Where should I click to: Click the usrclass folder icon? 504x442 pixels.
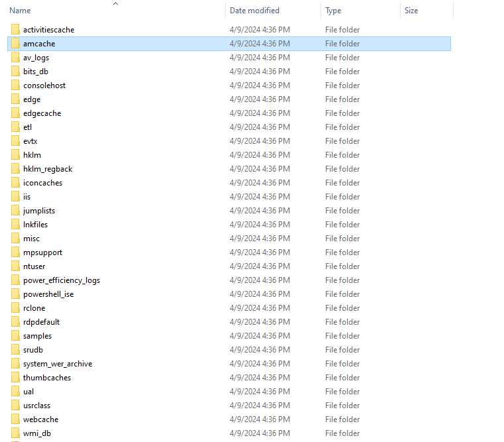tap(15, 406)
